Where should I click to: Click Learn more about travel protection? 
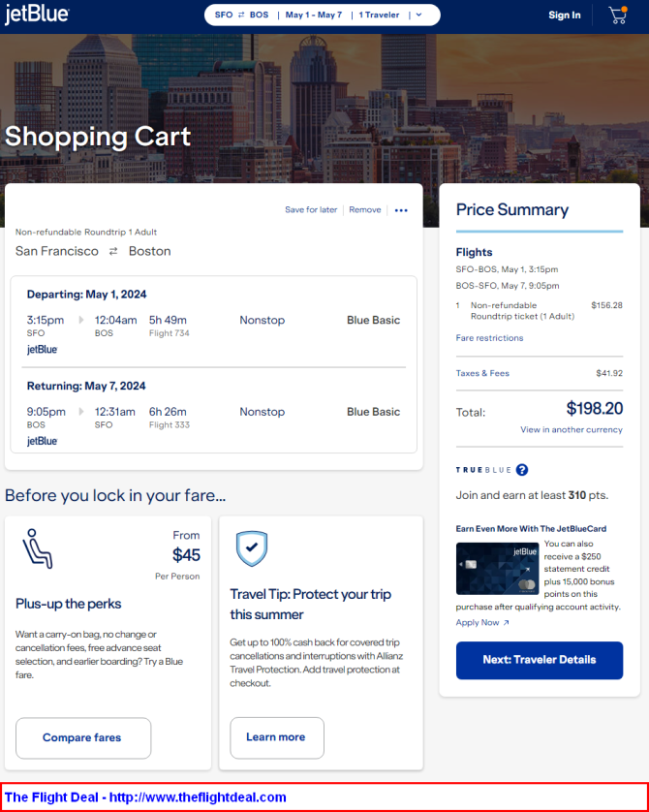point(277,737)
